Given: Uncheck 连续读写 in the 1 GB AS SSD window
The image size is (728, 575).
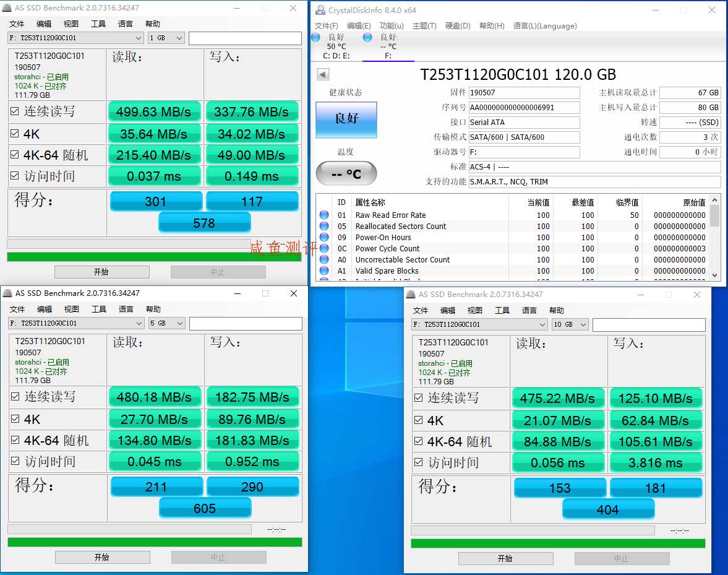Looking at the screenshot, I should click(14, 111).
